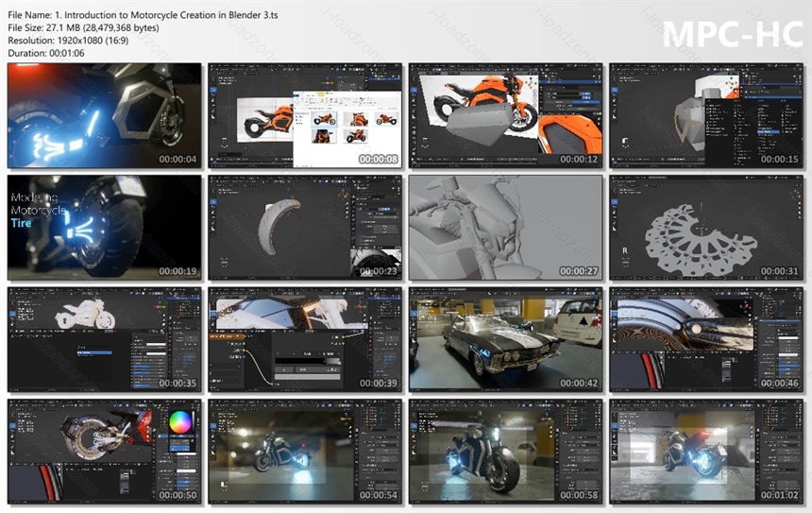Screen dimensions: 812x513
Task: Click the MPC-HC logo text
Action: point(733,34)
